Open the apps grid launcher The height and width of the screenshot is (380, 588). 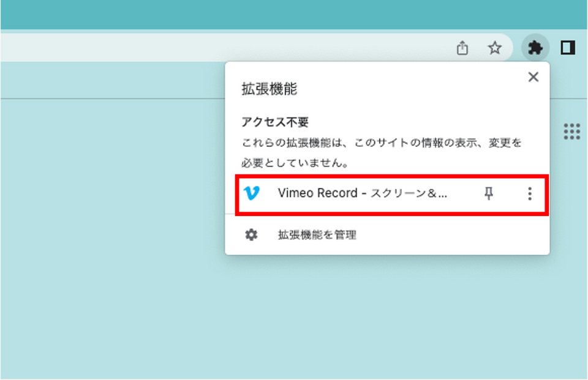pyautogui.click(x=572, y=132)
